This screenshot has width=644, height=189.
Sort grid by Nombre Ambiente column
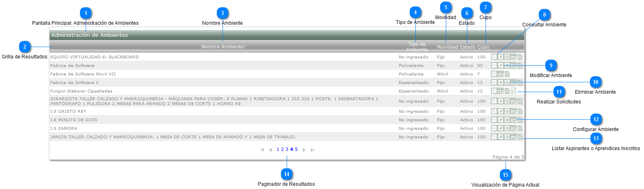click(223, 47)
